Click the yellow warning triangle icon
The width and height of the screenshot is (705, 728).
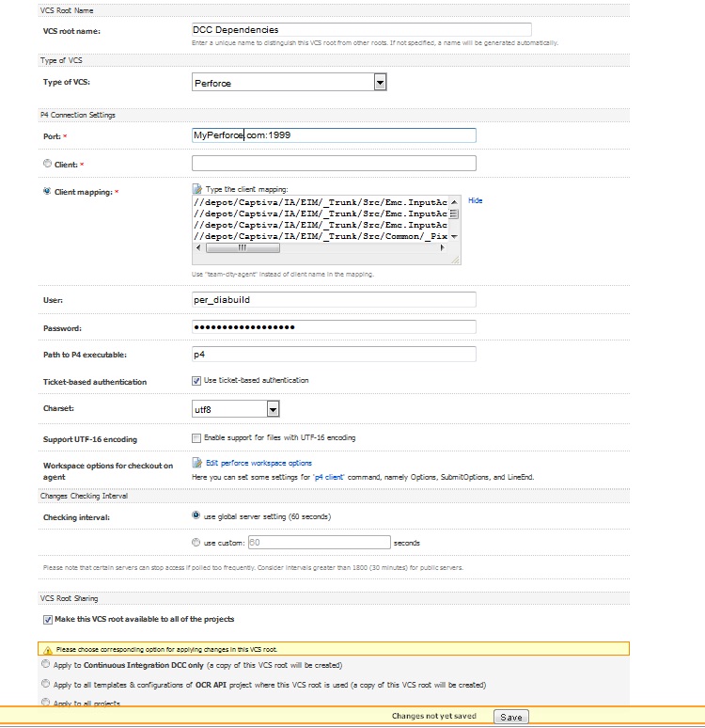coord(47,650)
